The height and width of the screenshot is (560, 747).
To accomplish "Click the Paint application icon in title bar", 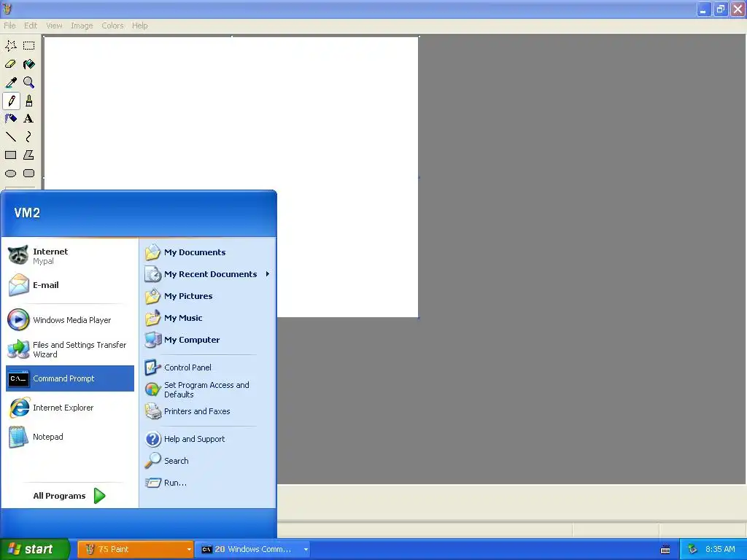I will point(7,9).
